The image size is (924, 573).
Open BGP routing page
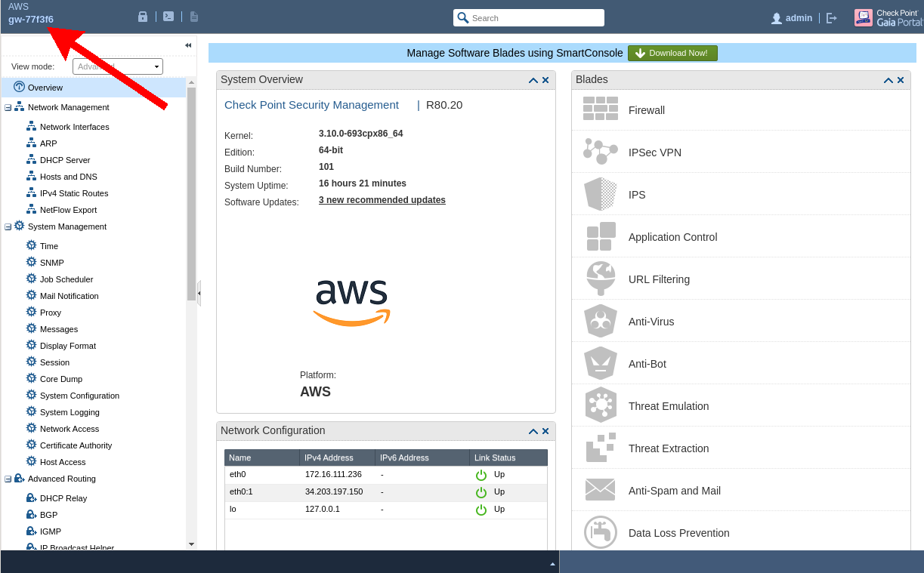pos(48,515)
